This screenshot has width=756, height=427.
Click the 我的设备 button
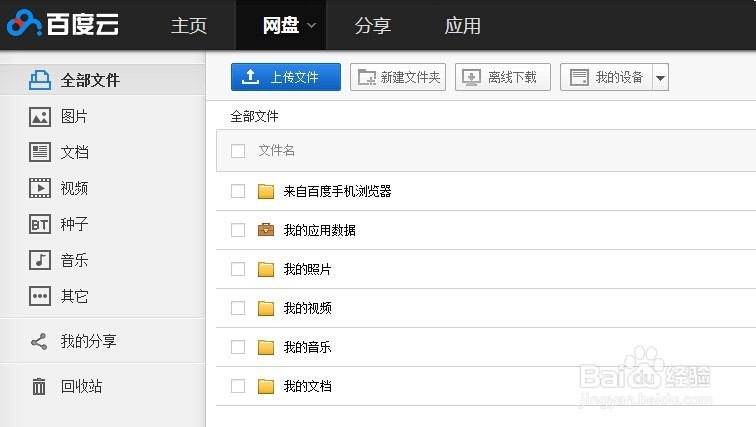click(x=606, y=77)
